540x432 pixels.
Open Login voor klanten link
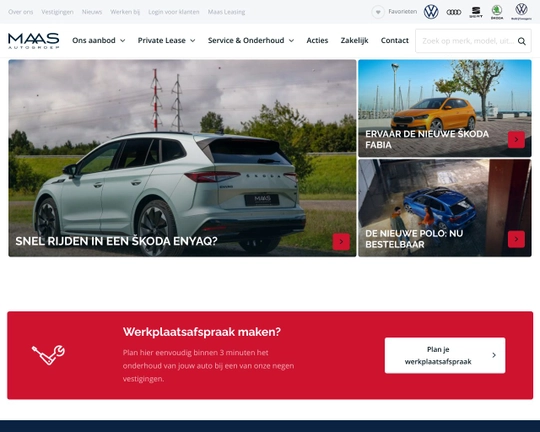[174, 12]
